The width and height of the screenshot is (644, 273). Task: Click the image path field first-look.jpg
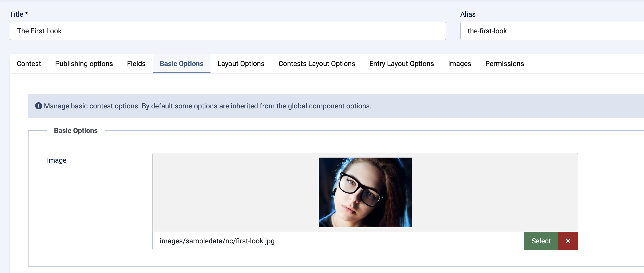pos(338,241)
